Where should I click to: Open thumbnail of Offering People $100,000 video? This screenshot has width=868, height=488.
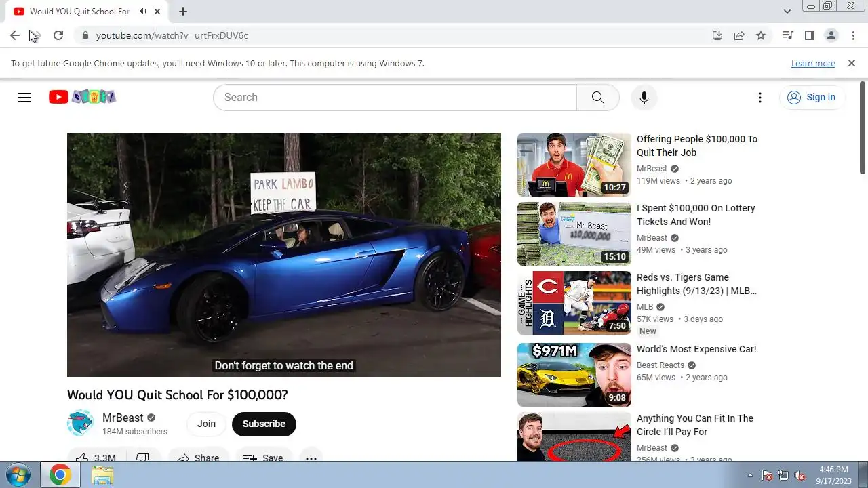tap(574, 165)
